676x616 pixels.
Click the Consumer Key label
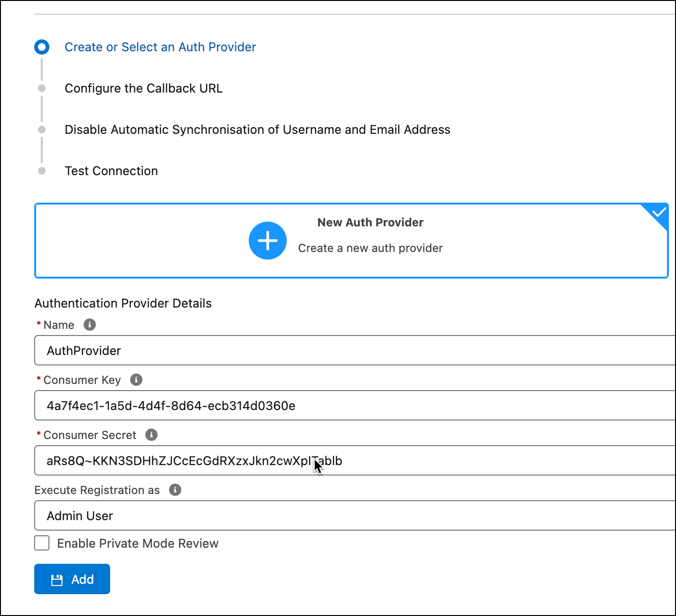coord(82,380)
